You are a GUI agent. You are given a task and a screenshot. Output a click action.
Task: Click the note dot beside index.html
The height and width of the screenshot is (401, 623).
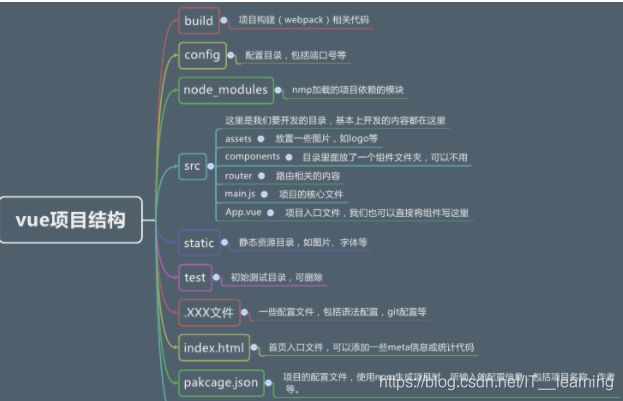(256, 348)
